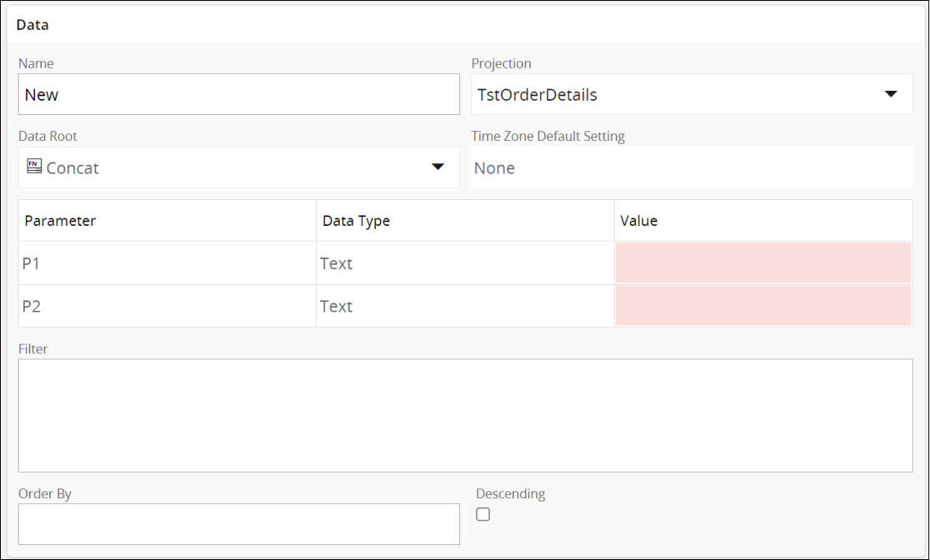Click the Descending label text
930x560 pixels.
510,493
